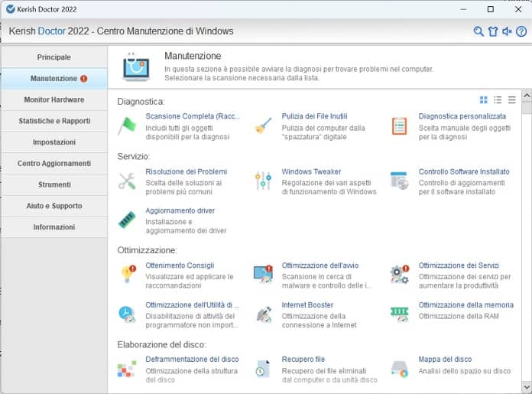The image size is (532, 394).
Task: Click the Pulizia dei File Inutili broom icon
Action: [x=263, y=125]
